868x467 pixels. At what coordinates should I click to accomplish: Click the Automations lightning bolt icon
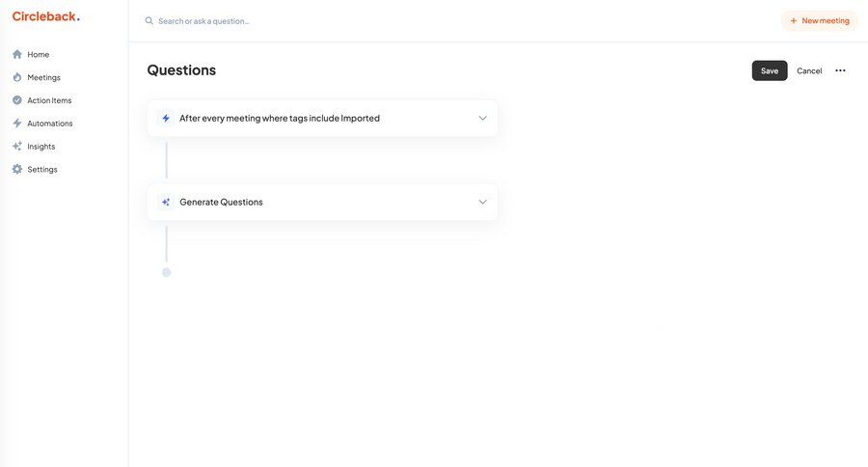click(17, 124)
